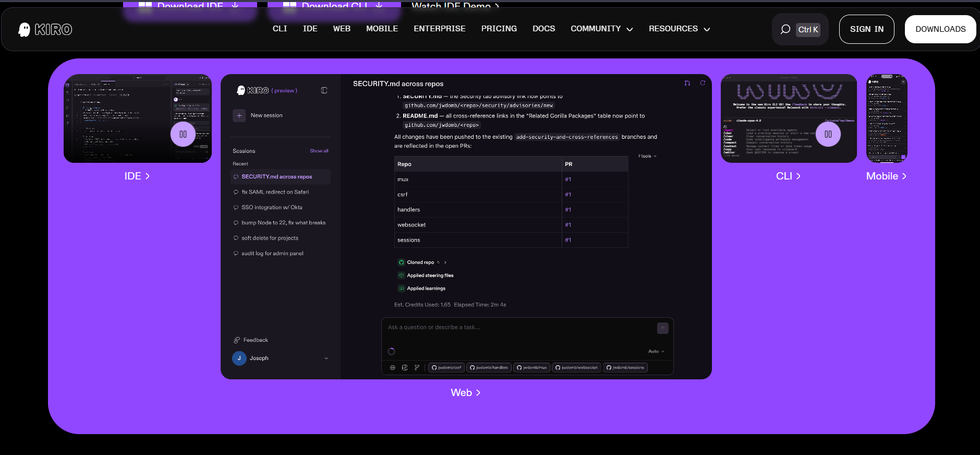Click the chat icon beside SSO integration
This screenshot has height=455, width=980.
point(236,208)
